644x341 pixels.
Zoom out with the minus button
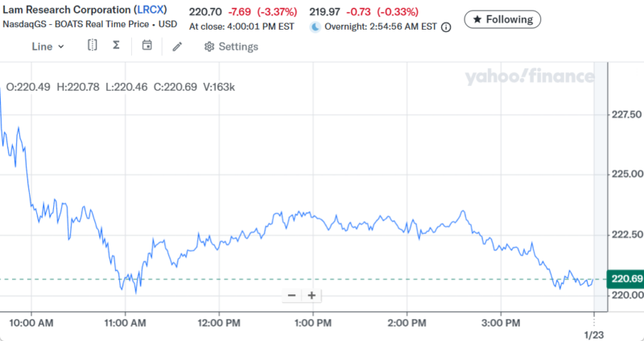pos(291,295)
